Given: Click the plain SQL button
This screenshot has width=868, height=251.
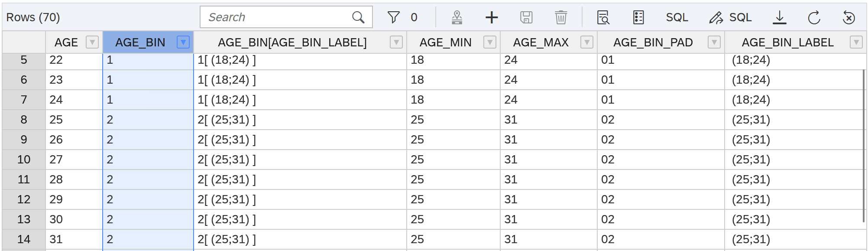Looking at the screenshot, I should tap(677, 17).
